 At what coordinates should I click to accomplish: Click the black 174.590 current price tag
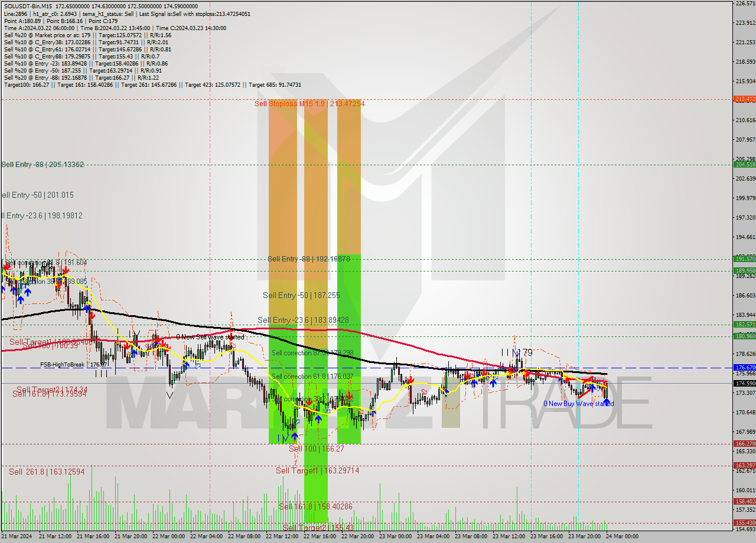(744, 383)
